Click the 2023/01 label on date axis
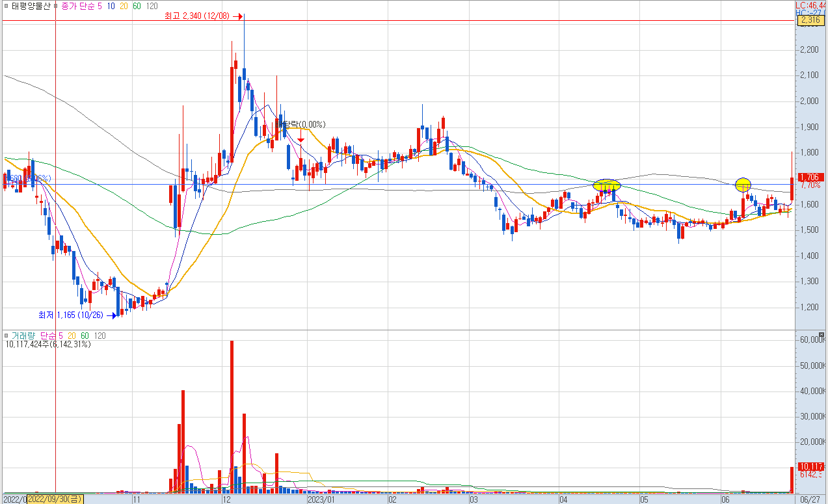 click(x=320, y=499)
